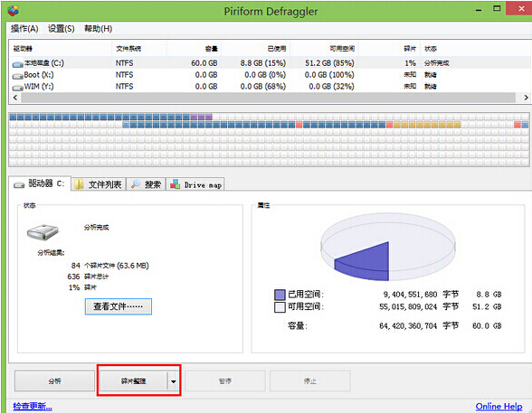The image size is (532, 413).
Task: Open the 检查更新... link
Action: (x=33, y=406)
